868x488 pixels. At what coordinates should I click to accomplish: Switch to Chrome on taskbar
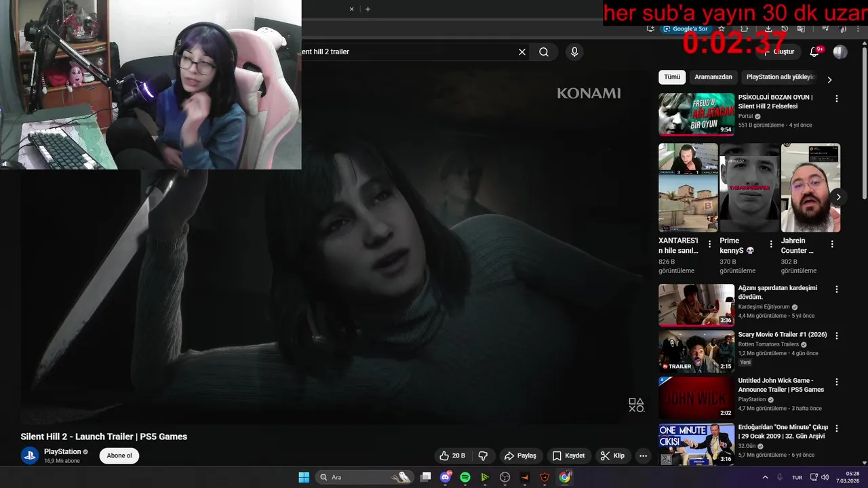pos(564,477)
